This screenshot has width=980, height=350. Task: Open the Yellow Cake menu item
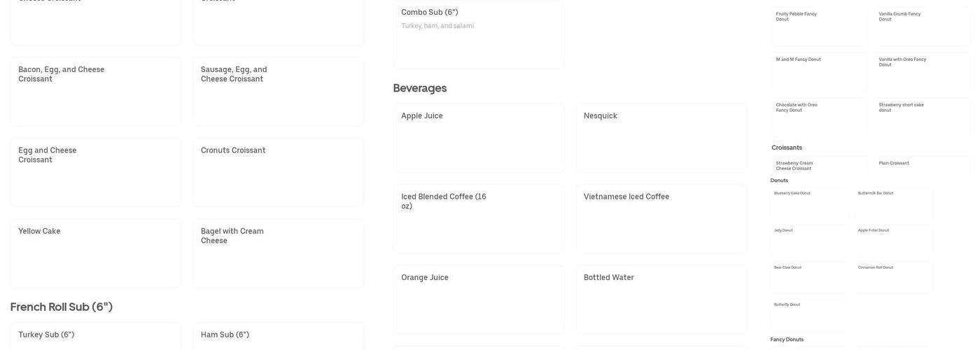point(95,253)
